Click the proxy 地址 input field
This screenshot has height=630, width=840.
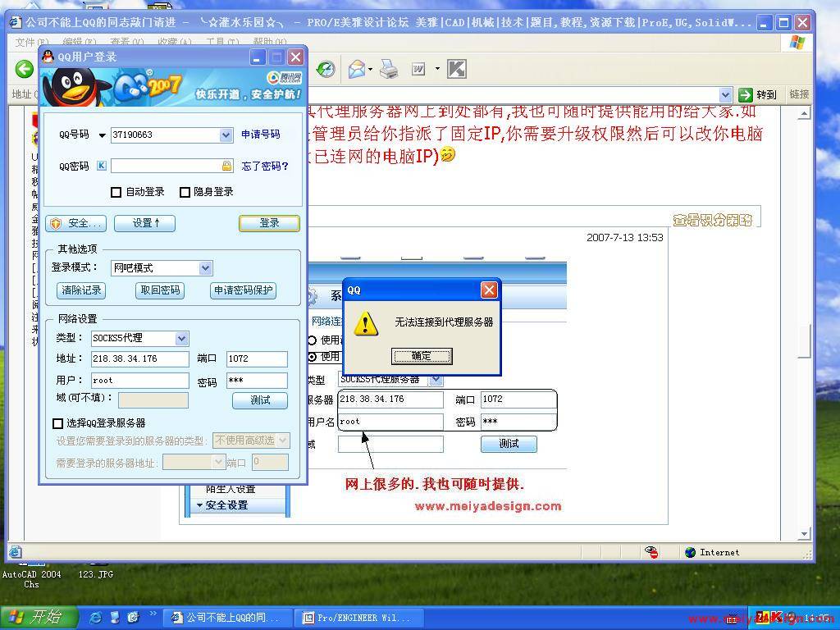(x=139, y=358)
